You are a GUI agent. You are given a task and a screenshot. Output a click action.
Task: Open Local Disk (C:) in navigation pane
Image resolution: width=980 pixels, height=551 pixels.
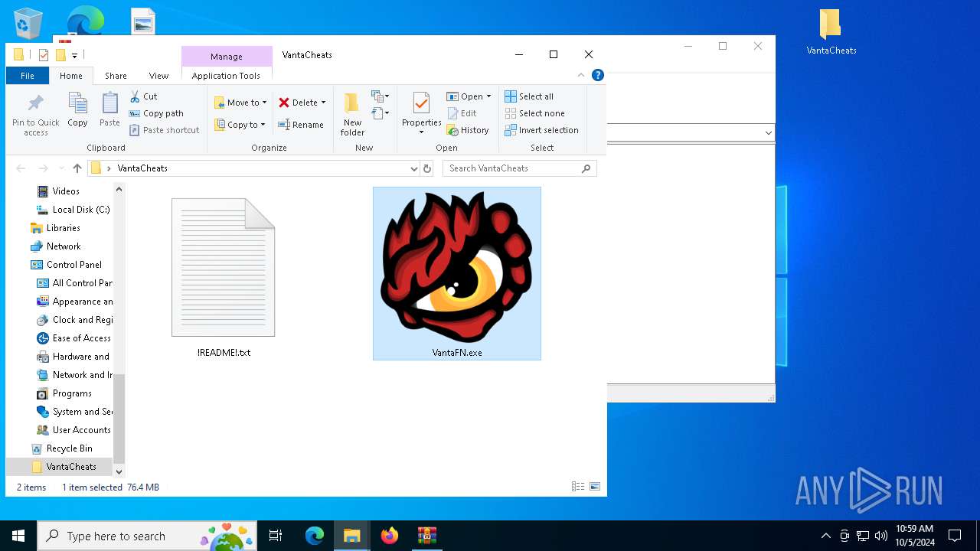pyautogui.click(x=81, y=210)
